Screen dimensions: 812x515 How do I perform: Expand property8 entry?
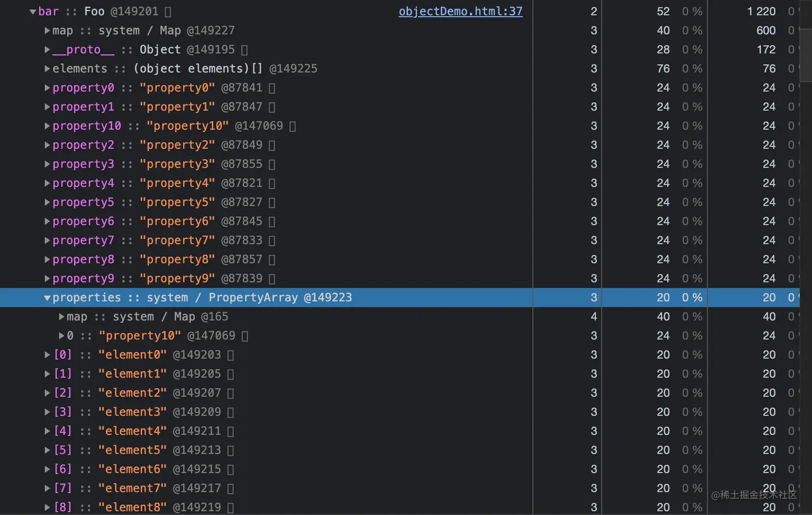coord(47,259)
